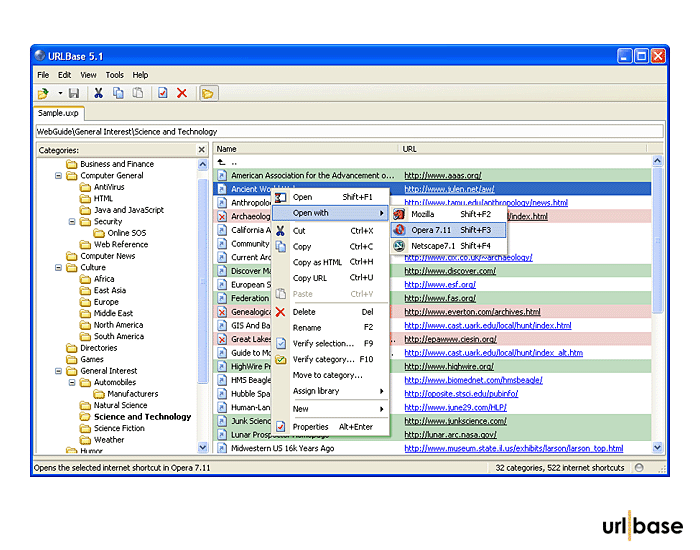This screenshot has height=550, width=700.
Task: Click the up-level '..' row icon
Action: click(221, 162)
